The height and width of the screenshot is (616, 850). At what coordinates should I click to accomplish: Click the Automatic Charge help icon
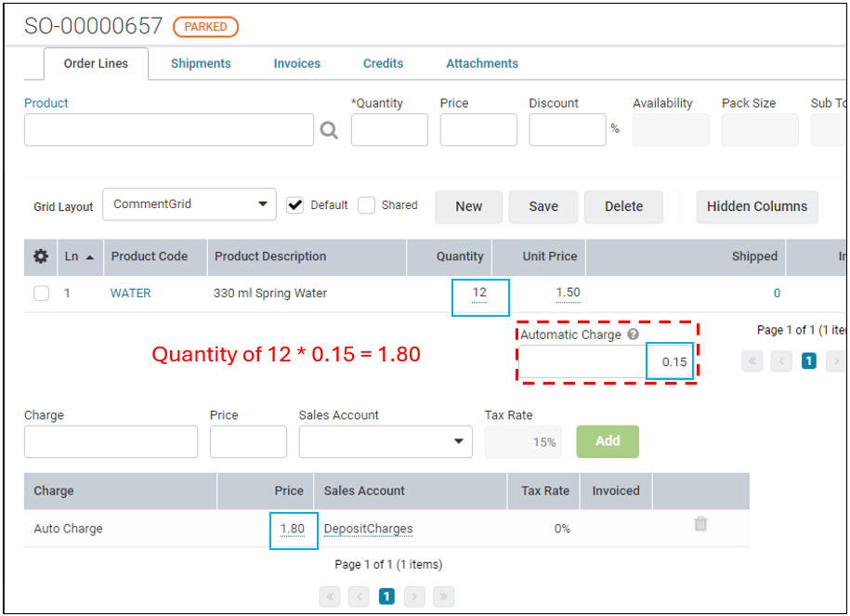[x=634, y=334]
